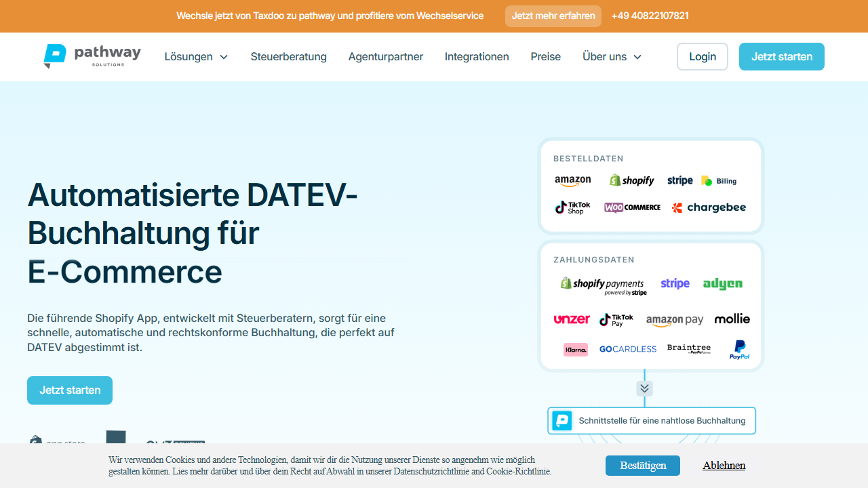Click the Unzer logo
This screenshot has height=488, width=868.
pos(572,319)
